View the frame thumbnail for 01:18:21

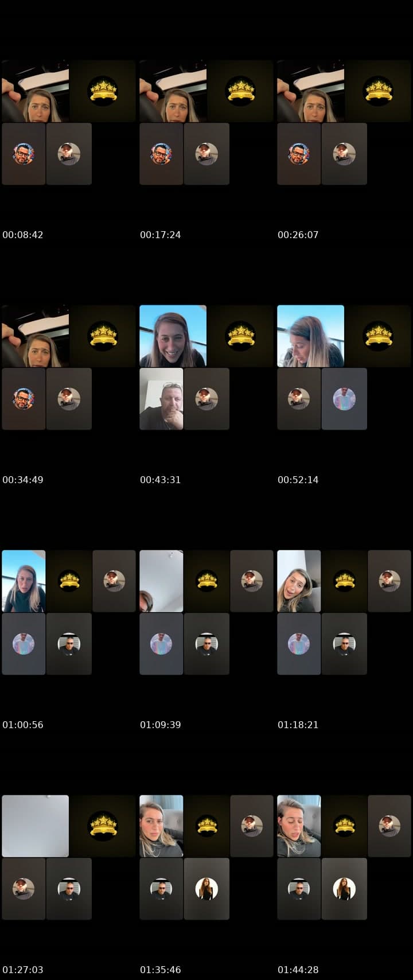[x=344, y=612]
